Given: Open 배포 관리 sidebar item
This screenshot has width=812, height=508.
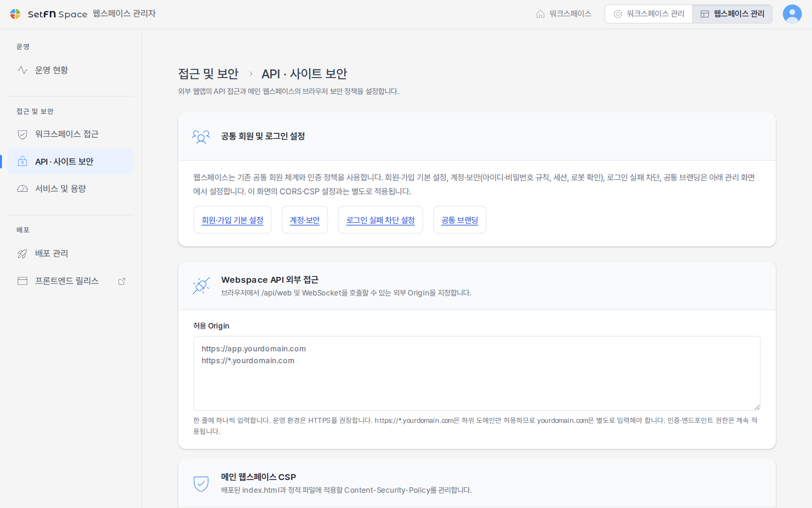Looking at the screenshot, I should [x=71, y=254].
